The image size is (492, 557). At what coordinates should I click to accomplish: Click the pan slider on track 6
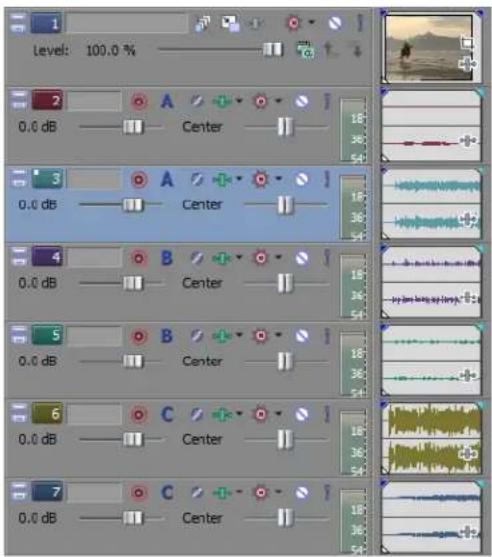click(x=285, y=439)
